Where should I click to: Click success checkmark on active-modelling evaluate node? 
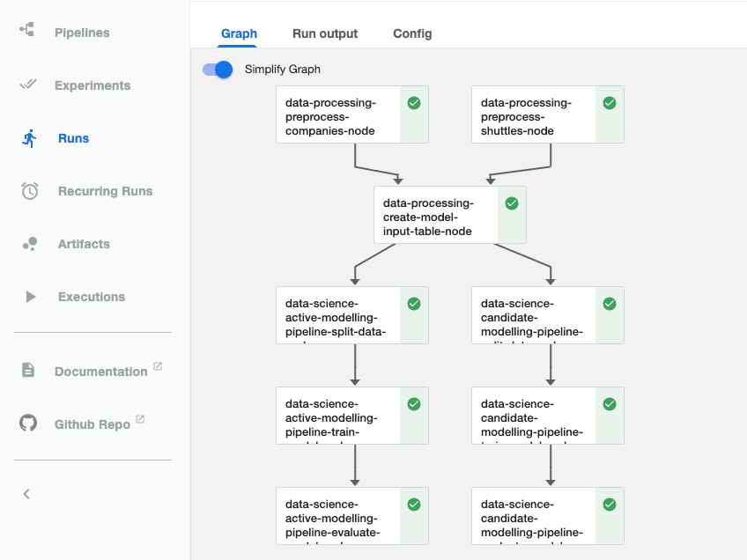click(414, 505)
